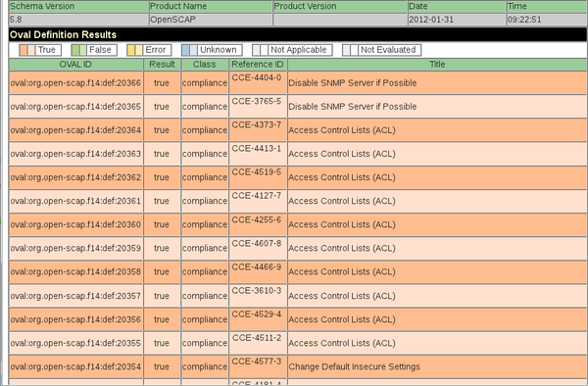Click OVAL ID ending def:20360

pos(75,224)
